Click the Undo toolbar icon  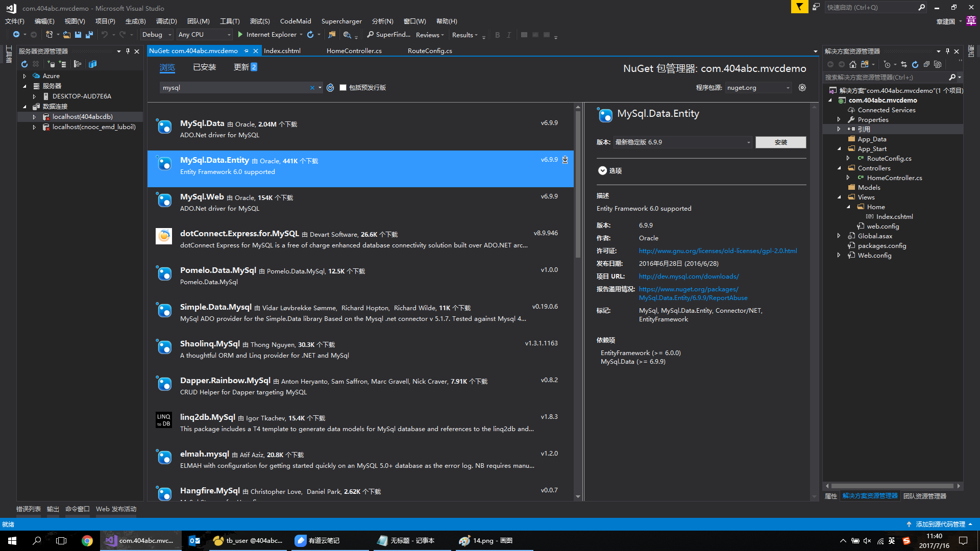[x=105, y=35]
